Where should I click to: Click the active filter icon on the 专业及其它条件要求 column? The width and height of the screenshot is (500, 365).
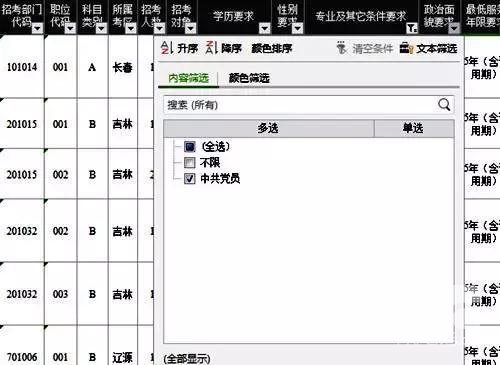pyautogui.click(x=412, y=29)
